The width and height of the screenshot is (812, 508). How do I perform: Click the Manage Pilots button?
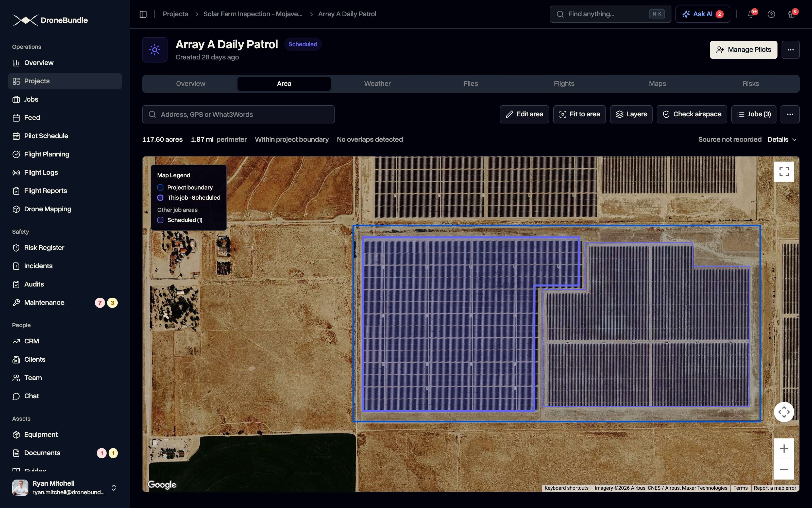point(743,50)
